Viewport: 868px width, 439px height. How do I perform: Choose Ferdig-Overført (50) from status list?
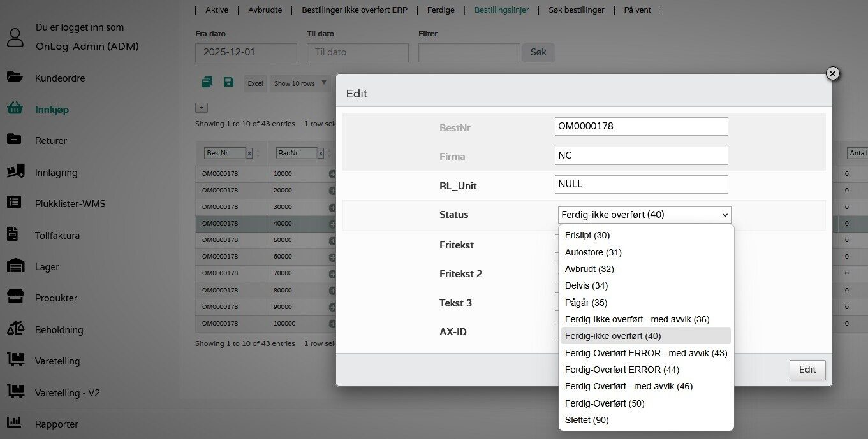pyautogui.click(x=604, y=403)
